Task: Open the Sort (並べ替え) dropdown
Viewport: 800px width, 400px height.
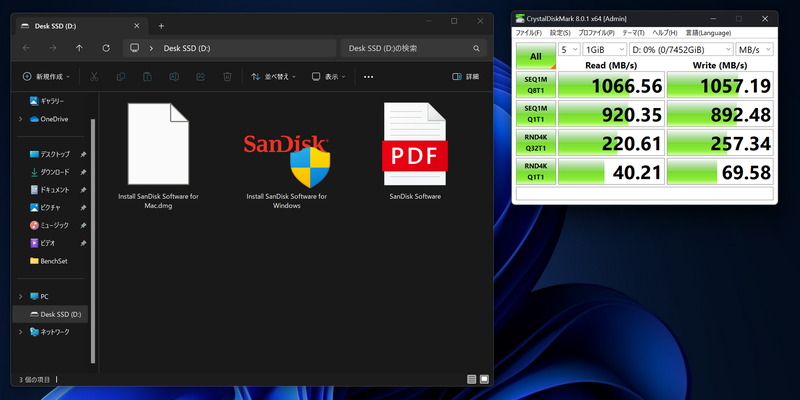Action: 273,77
